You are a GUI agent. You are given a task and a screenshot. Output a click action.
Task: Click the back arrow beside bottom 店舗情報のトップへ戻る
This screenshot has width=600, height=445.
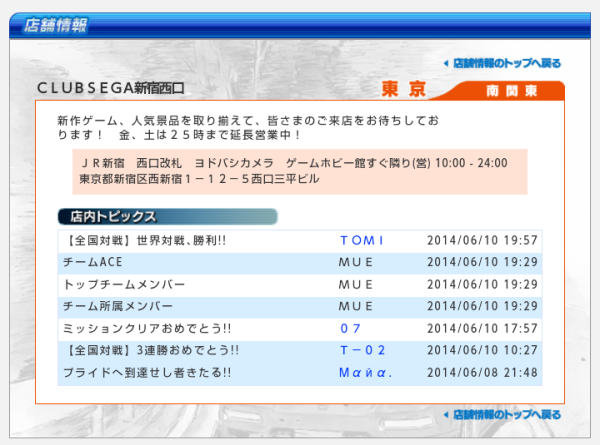point(446,415)
